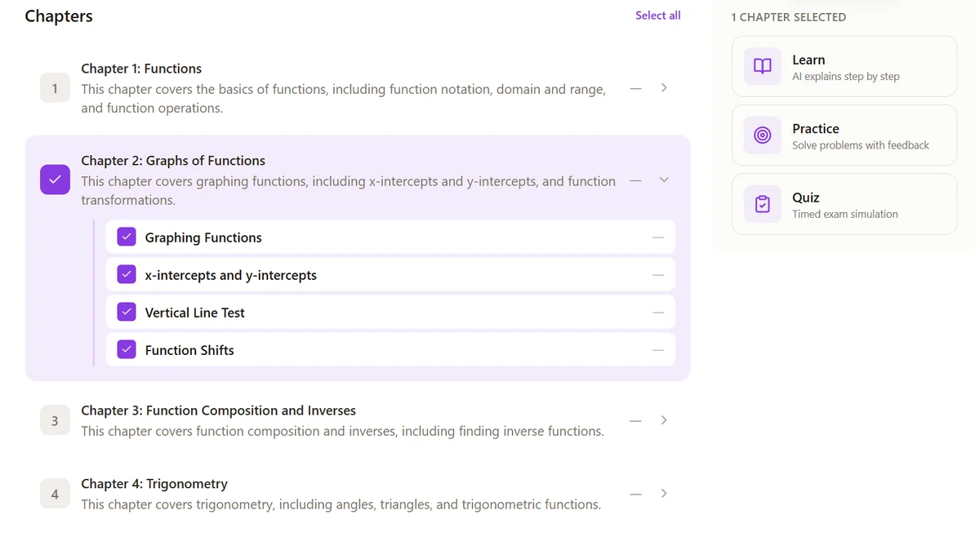Image resolution: width=980 pixels, height=537 pixels.
Task: Open the Practice mode card
Action: [844, 135]
